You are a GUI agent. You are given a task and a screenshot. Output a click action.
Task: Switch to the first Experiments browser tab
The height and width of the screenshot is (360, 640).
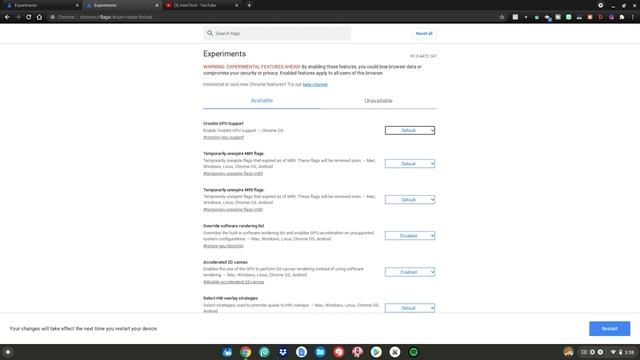click(x=41, y=5)
